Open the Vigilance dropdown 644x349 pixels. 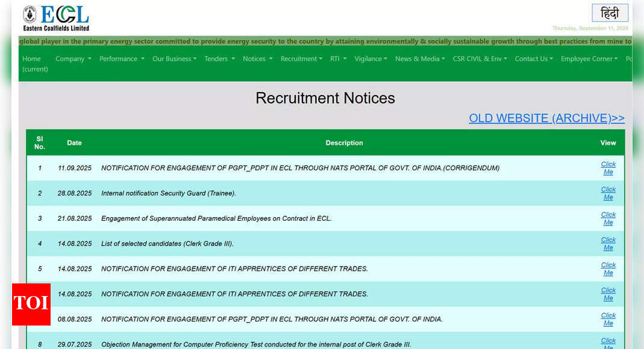370,58
